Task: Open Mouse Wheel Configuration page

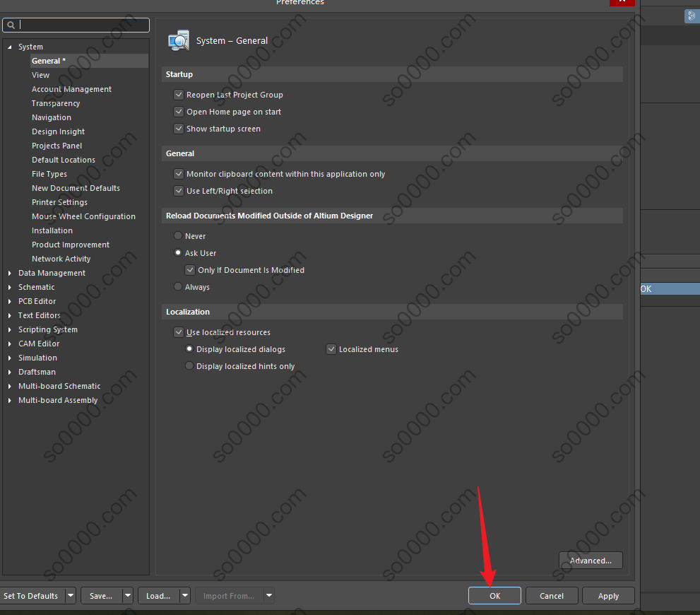Action: (83, 216)
